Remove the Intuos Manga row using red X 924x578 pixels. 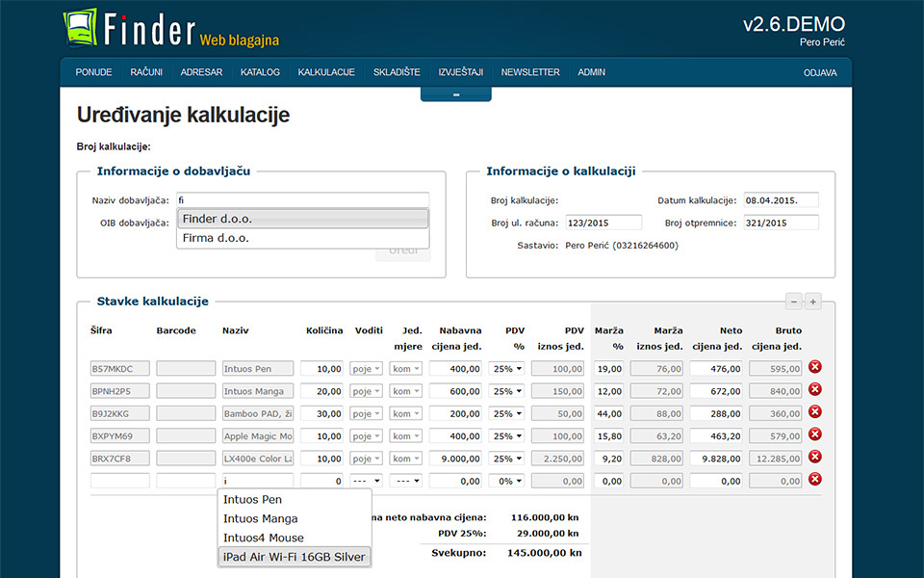click(814, 389)
